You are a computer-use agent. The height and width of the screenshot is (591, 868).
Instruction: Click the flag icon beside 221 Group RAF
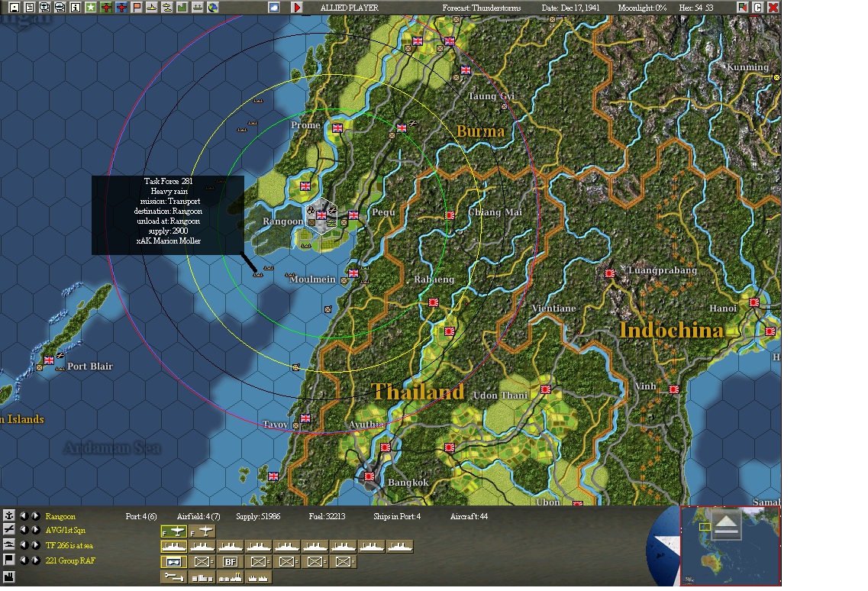tap(9, 560)
